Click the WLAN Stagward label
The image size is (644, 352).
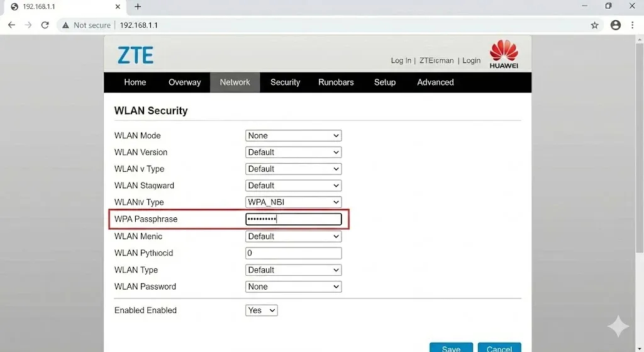coord(144,186)
